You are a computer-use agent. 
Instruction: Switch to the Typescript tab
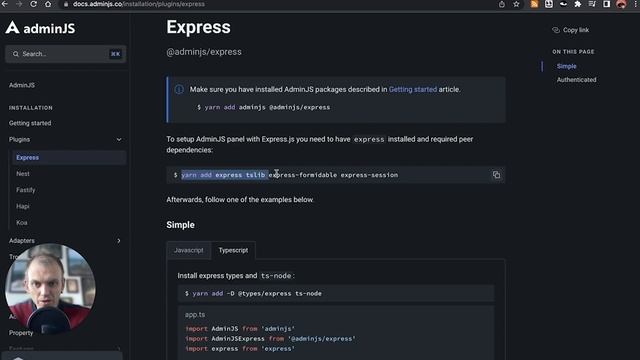click(233, 250)
